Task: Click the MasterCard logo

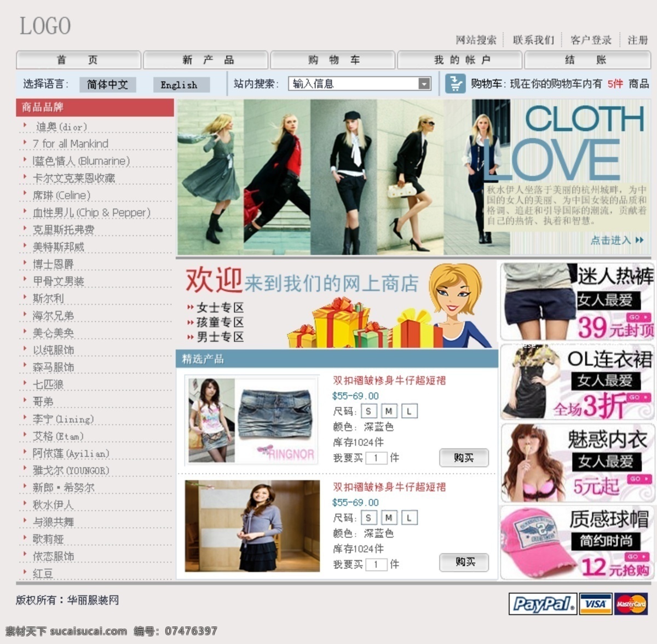Action: click(631, 604)
